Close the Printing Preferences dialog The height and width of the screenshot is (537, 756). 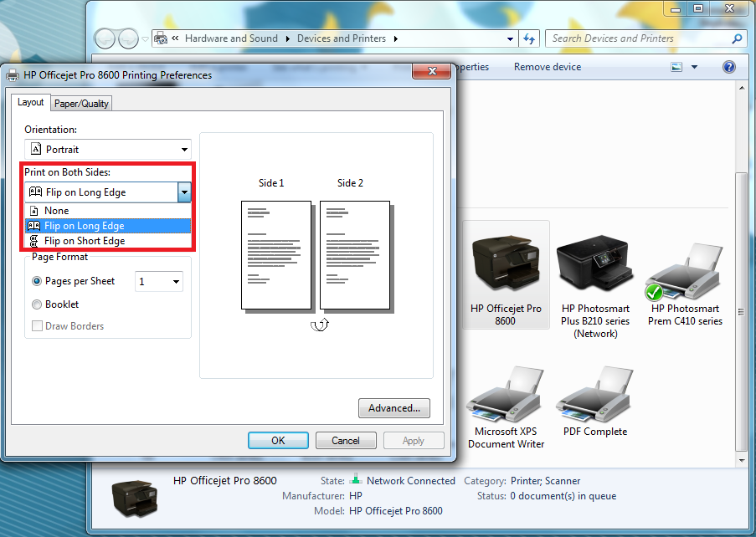[432, 71]
